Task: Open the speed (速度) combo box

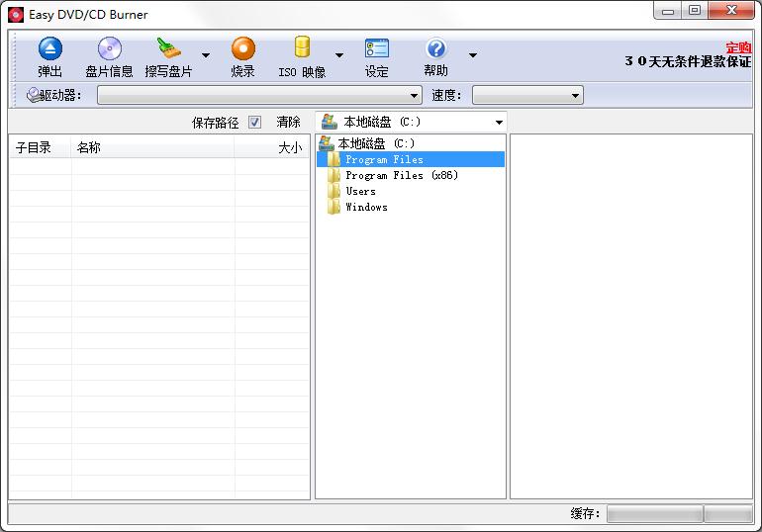Action: tap(527, 96)
